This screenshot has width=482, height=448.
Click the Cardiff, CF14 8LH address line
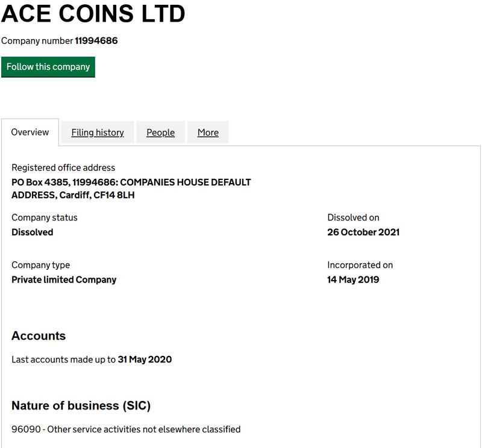click(73, 195)
